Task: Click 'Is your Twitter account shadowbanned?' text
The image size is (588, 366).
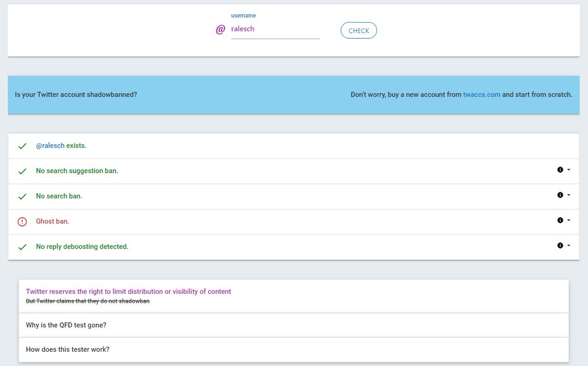Action: click(x=76, y=94)
